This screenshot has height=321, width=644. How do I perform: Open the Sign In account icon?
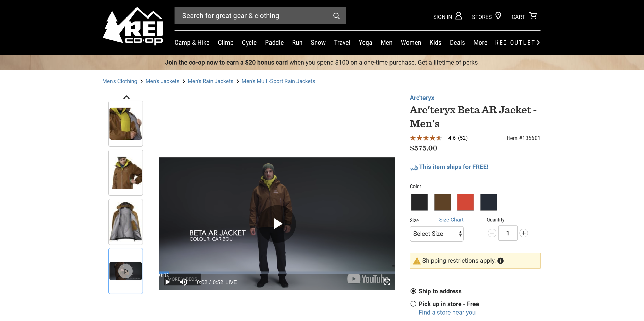coord(459,16)
